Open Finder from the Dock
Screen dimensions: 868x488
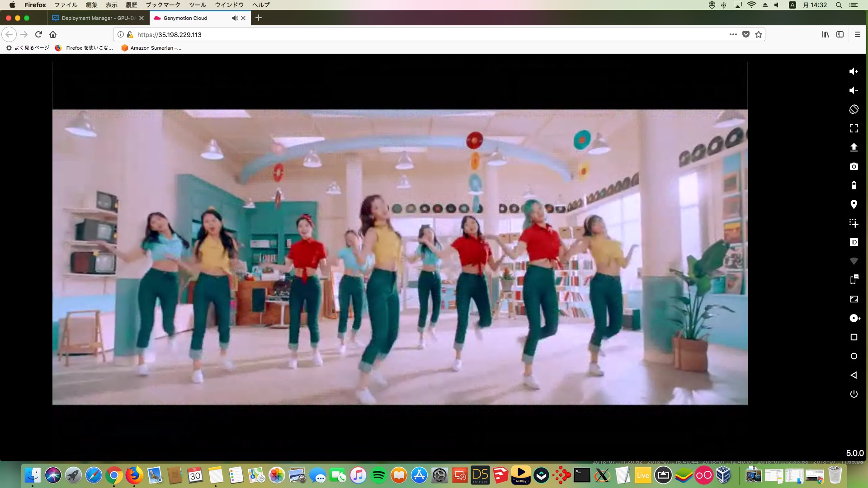[x=33, y=475]
